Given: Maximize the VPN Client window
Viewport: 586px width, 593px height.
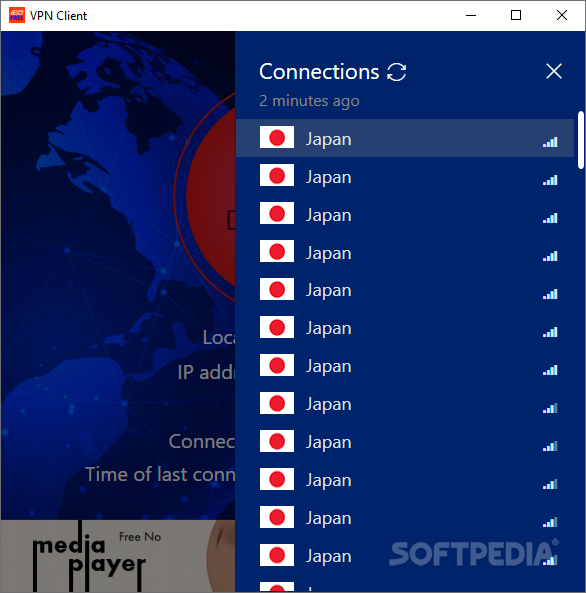Looking at the screenshot, I should coord(516,16).
